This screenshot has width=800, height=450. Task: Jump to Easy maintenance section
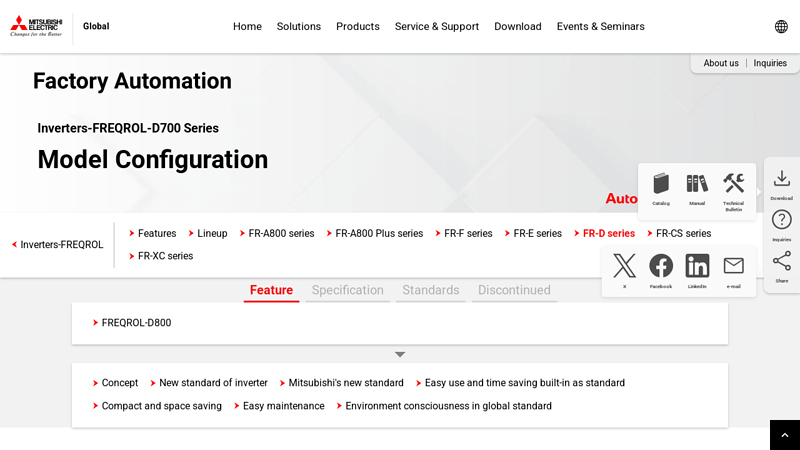coord(283,406)
